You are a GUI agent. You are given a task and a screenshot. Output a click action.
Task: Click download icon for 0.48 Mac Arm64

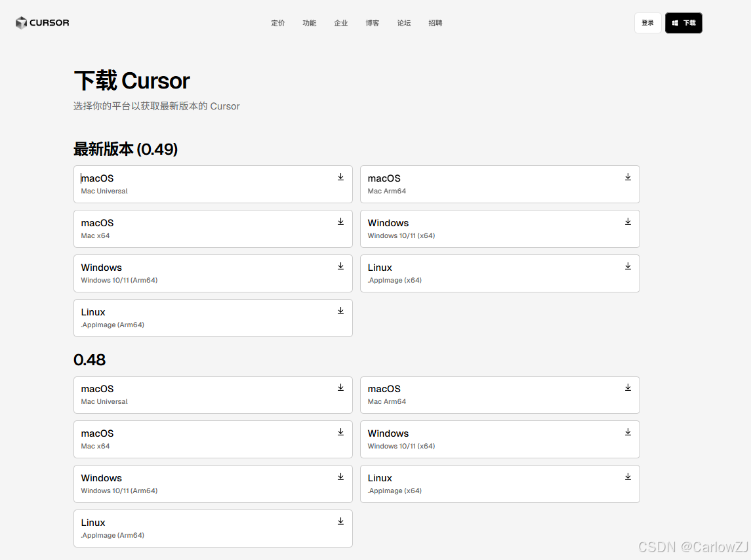(x=628, y=388)
